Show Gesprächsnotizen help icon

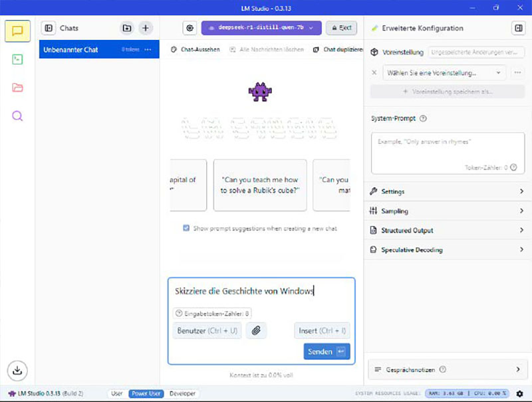point(443,369)
